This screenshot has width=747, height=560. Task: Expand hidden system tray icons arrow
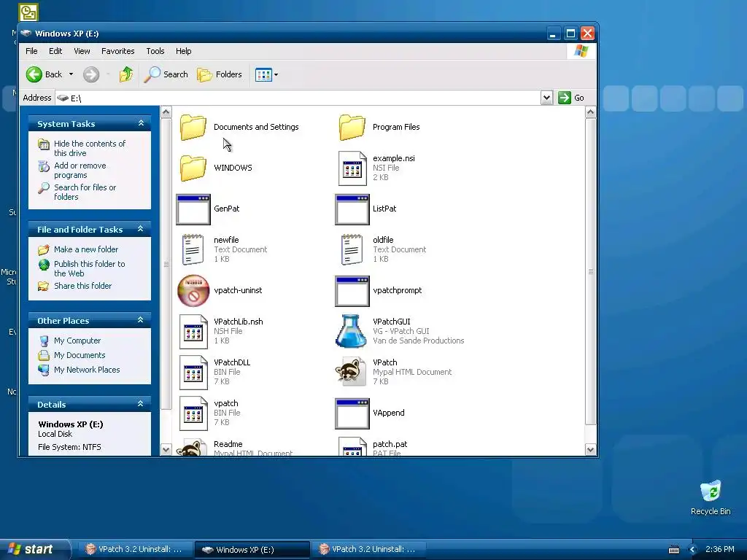[x=692, y=550]
